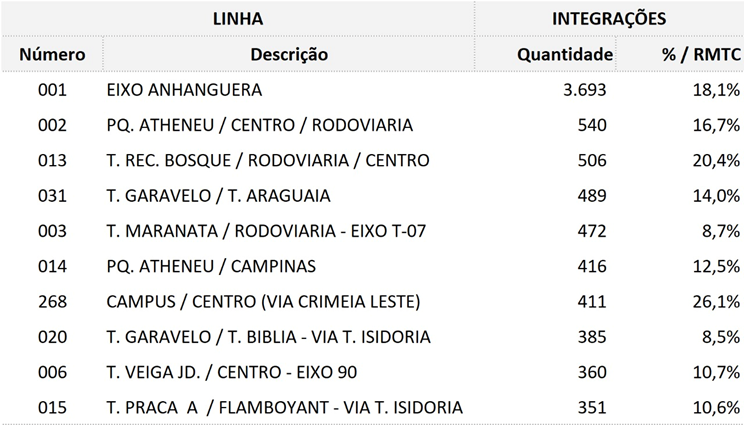Screen dimensions: 744x425
Task: Click the Quantidade column header
Action: coord(565,54)
